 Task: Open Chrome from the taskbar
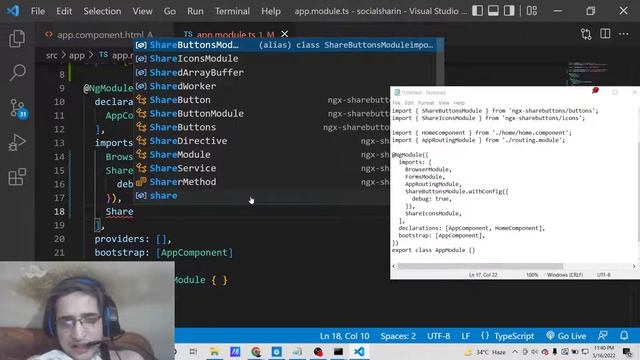[256, 351]
